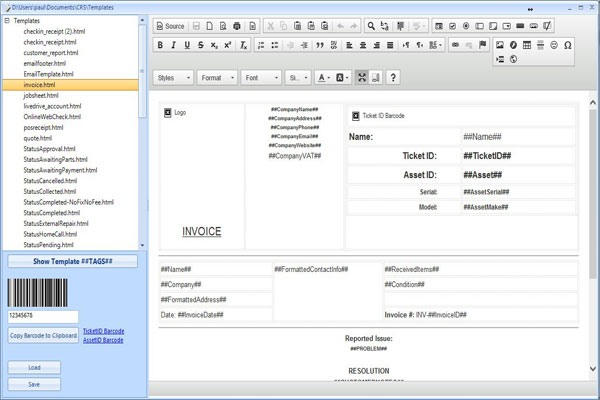Insert a Checkbox form field

point(452,26)
